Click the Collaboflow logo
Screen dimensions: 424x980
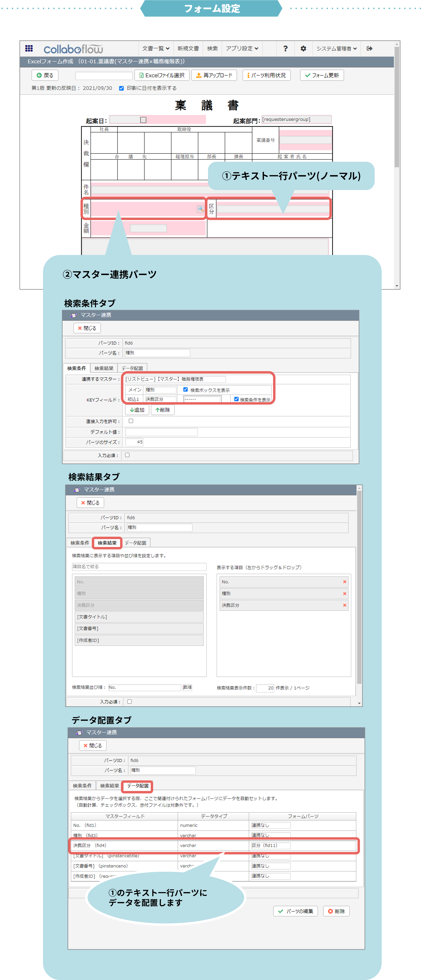pyautogui.click(x=73, y=49)
